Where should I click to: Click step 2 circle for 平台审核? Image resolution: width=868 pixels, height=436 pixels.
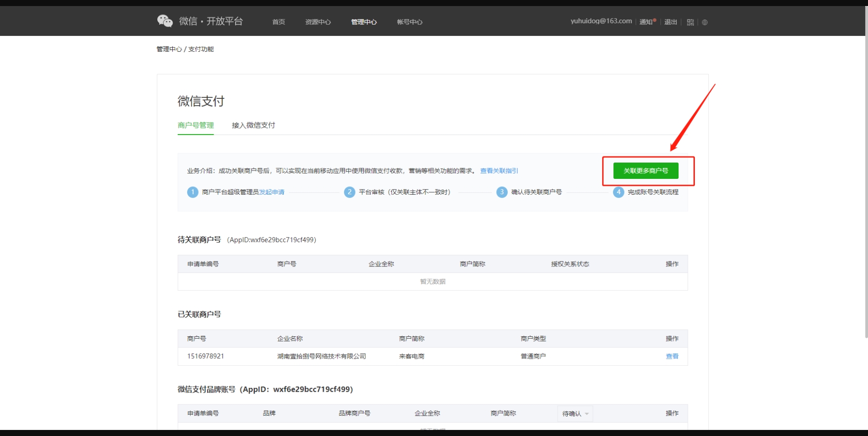[350, 192]
